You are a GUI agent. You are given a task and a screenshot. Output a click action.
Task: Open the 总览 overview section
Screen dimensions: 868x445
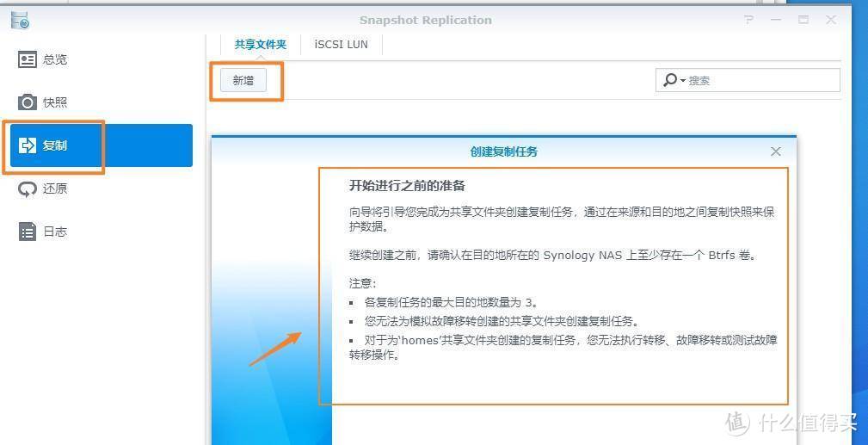[x=101, y=59]
